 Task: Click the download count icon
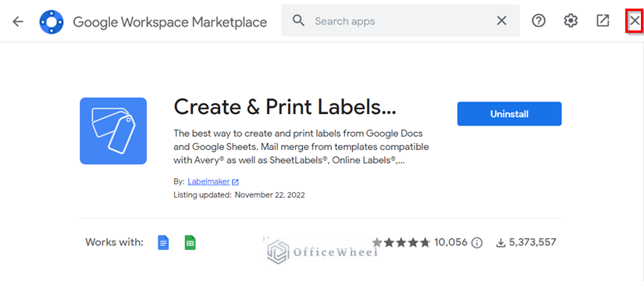[500, 243]
